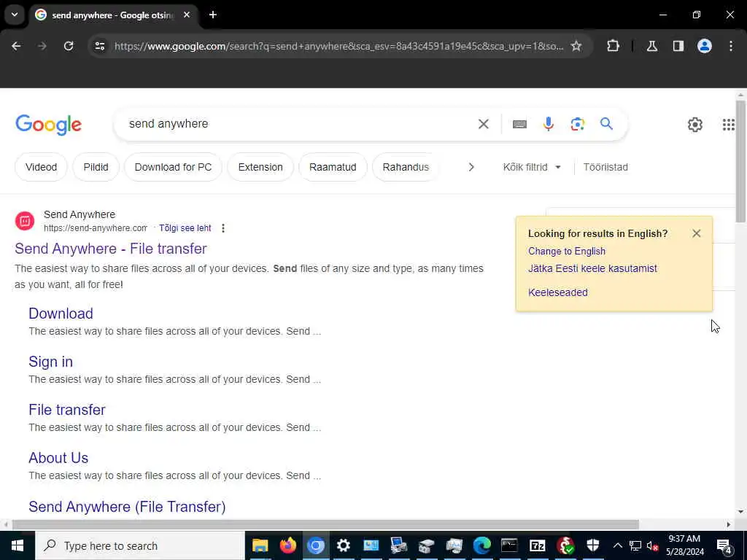Select the Extension filter chip
Viewport: 747px width, 560px height.
[x=260, y=167]
